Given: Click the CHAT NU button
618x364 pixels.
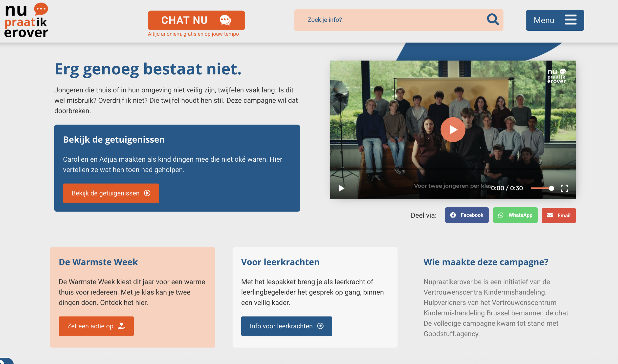Looking at the screenshot, I should 196,20.
